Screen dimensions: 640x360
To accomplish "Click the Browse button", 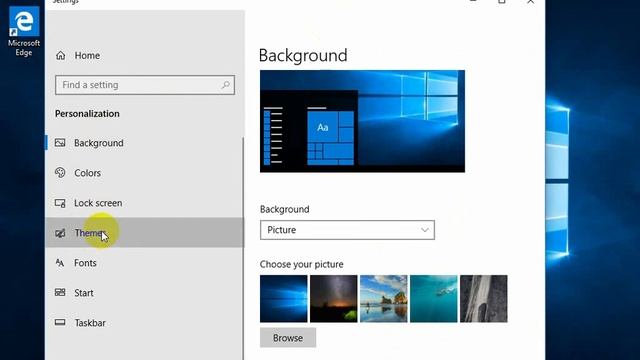I will click(288, 338).
